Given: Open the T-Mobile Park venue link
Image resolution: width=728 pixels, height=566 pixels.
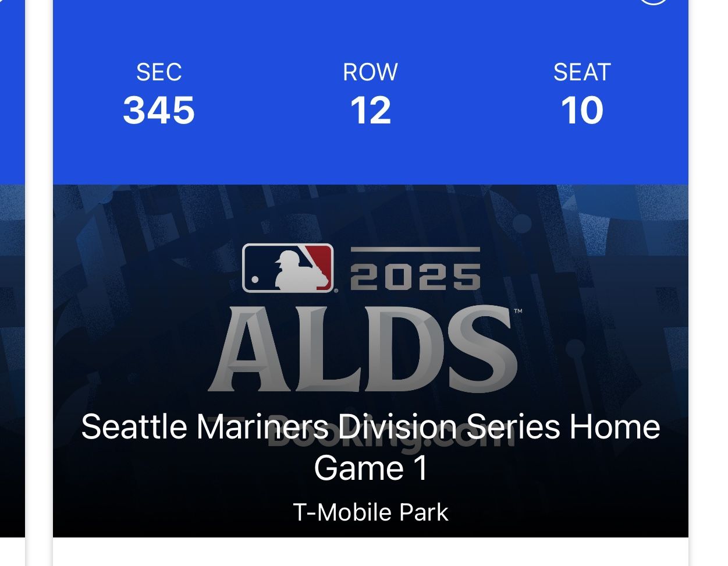Looking at the screenshot, I should [x=370, y=512].
